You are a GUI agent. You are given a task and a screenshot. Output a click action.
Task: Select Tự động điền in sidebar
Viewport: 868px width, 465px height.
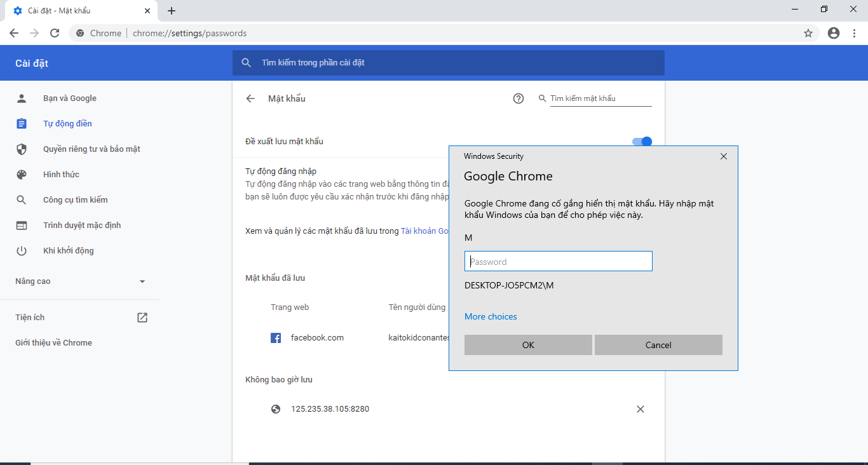tap(67, 124)
